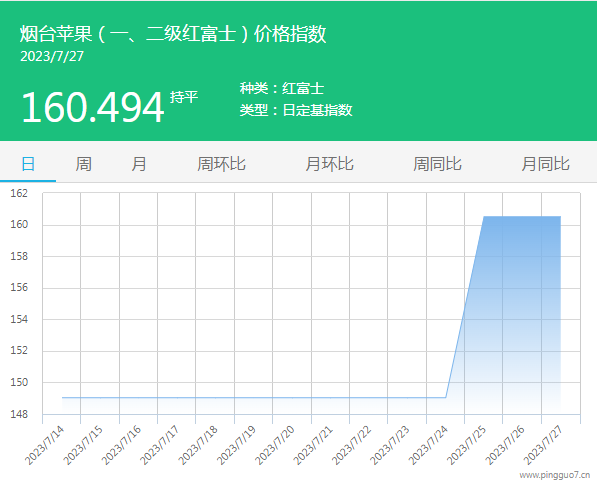This screenshot has height=487, width=597.
Task: Click the blue filled area of the chart
Action: point(522,305)
